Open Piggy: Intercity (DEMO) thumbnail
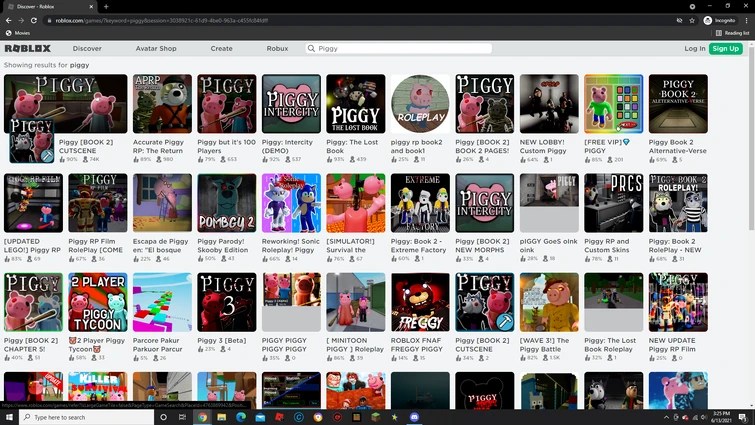The image size is (755, 425). coord(291,103)
